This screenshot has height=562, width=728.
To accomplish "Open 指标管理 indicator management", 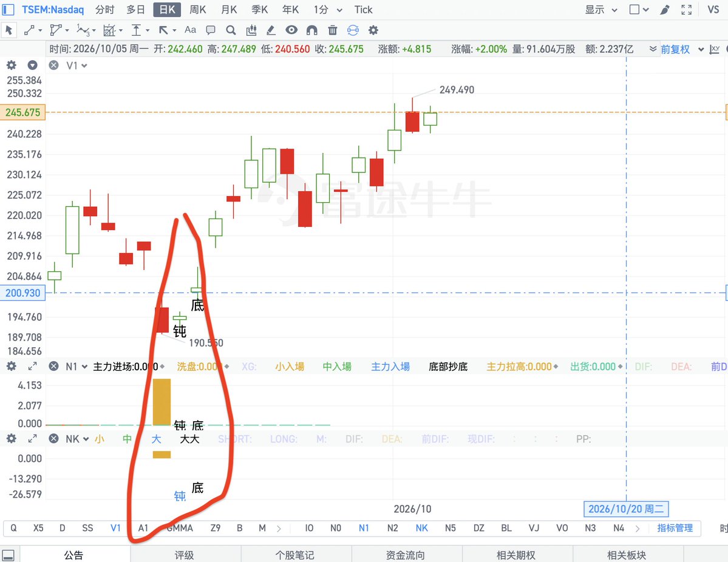I will point(675,528).
